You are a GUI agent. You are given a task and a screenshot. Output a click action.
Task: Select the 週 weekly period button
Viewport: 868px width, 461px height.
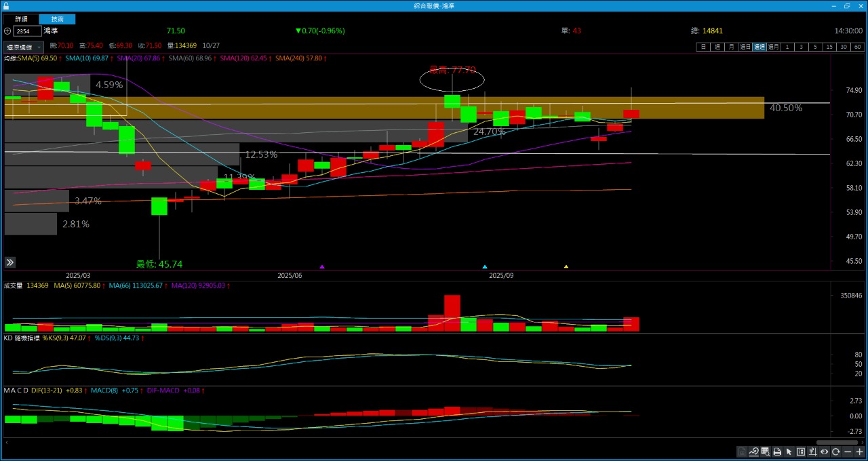pyautogui.click(x=717, y=47)
